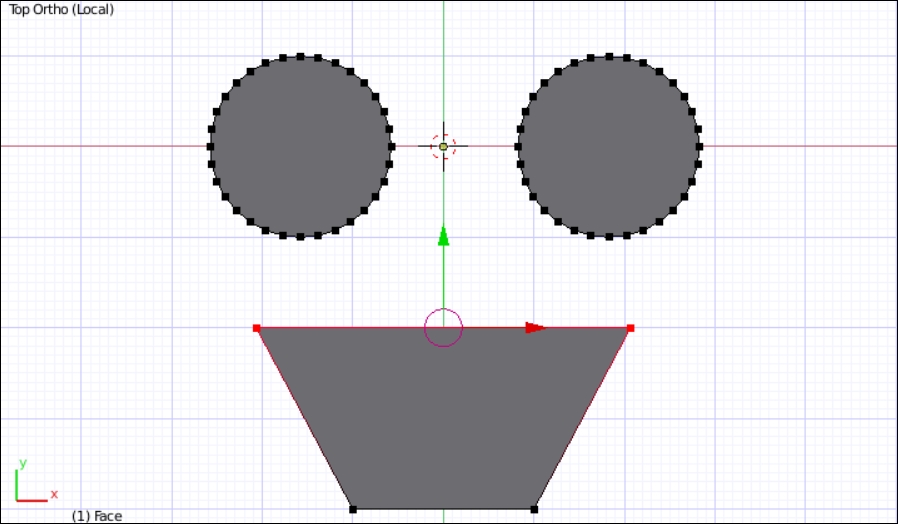The image size is (898, 524).
Task: Click inside the gray trapezoid face
Action: (x=443, y=420)
